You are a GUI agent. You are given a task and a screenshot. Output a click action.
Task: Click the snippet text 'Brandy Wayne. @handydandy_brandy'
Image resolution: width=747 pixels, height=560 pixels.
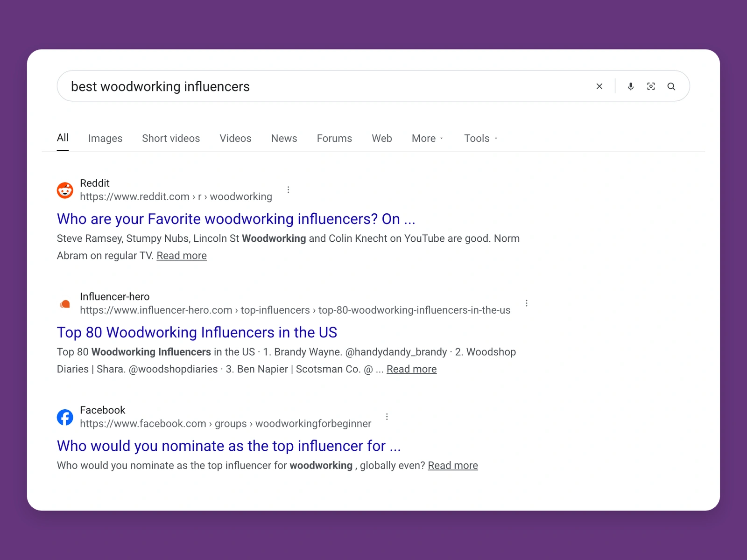(x=360, y=352)
